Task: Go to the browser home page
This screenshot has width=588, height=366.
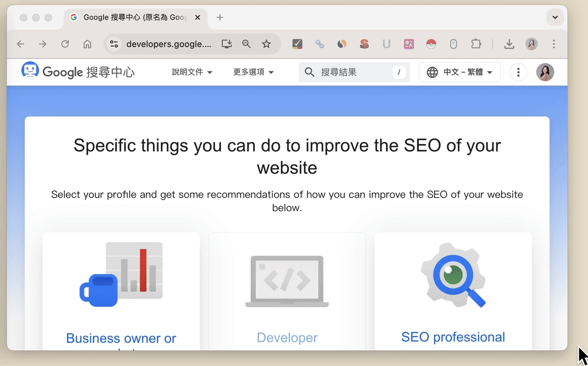Action: [x=87, y=44]
